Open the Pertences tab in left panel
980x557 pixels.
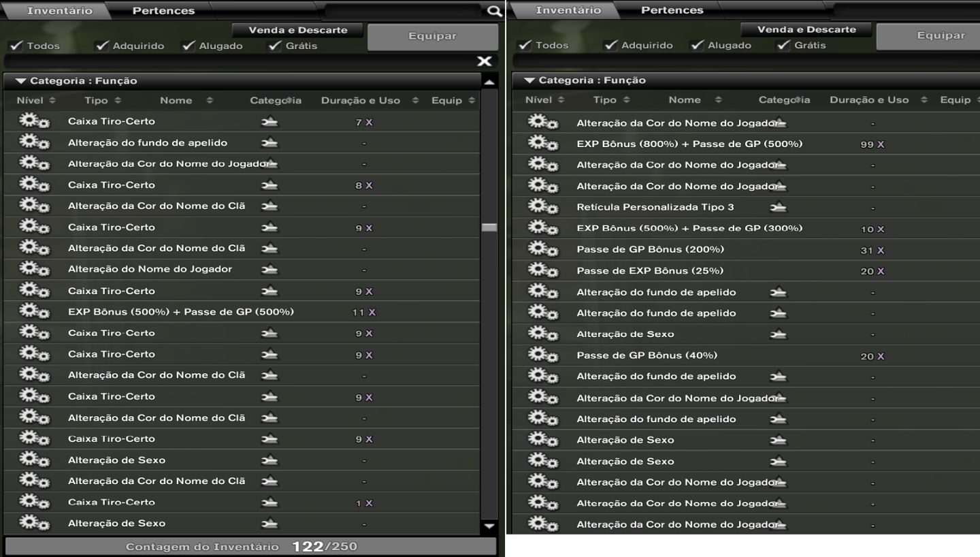pyautogui.click(x=163, y=11)
